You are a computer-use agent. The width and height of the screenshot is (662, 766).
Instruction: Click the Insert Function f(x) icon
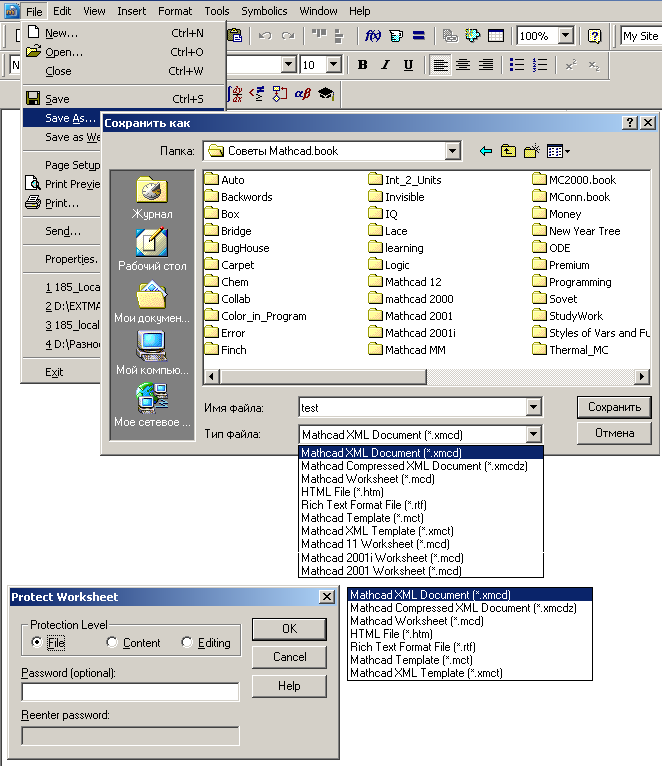[x=373, y=36]
